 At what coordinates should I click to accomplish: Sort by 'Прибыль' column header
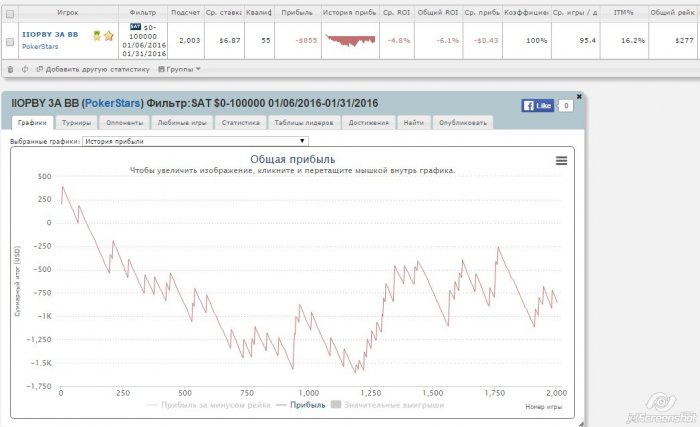[297, 13]
